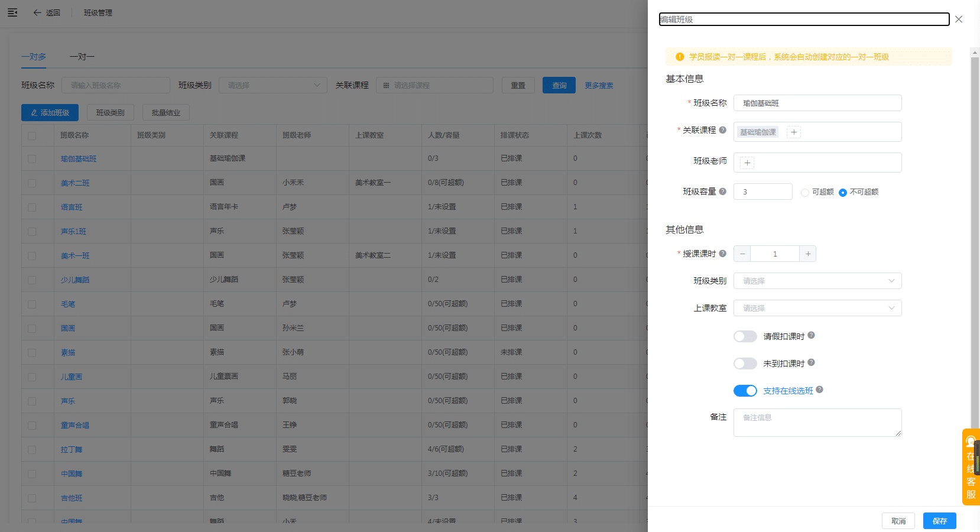
Task: Click the 班级名称 search input
Action: coord(115,85)
